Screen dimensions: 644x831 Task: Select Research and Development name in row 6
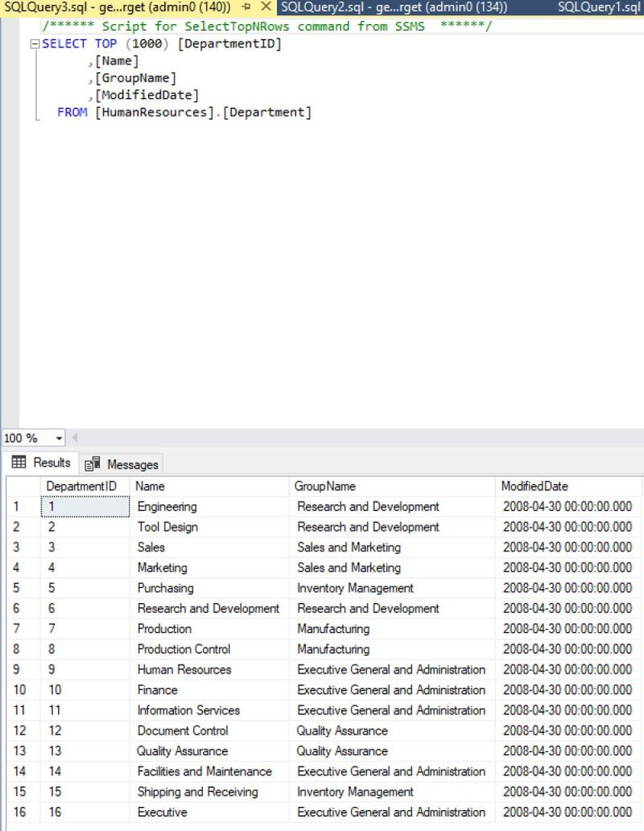pyautogui.click(x=210, y=608)
